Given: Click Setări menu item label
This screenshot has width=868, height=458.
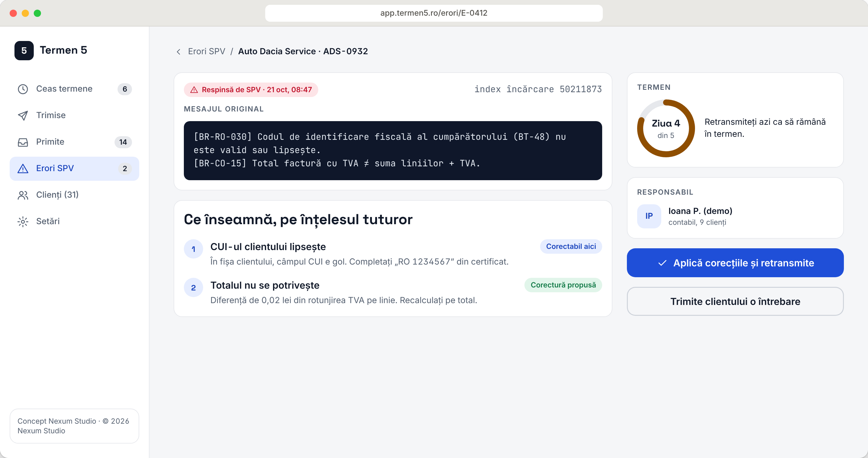Looking at the screenshot, I should point(48,221).
